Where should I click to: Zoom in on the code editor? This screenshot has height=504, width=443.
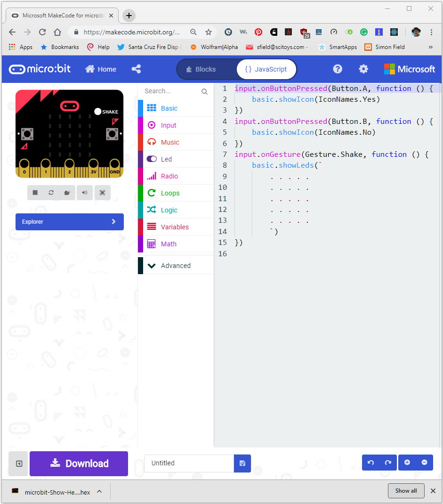tap(407, 463)
